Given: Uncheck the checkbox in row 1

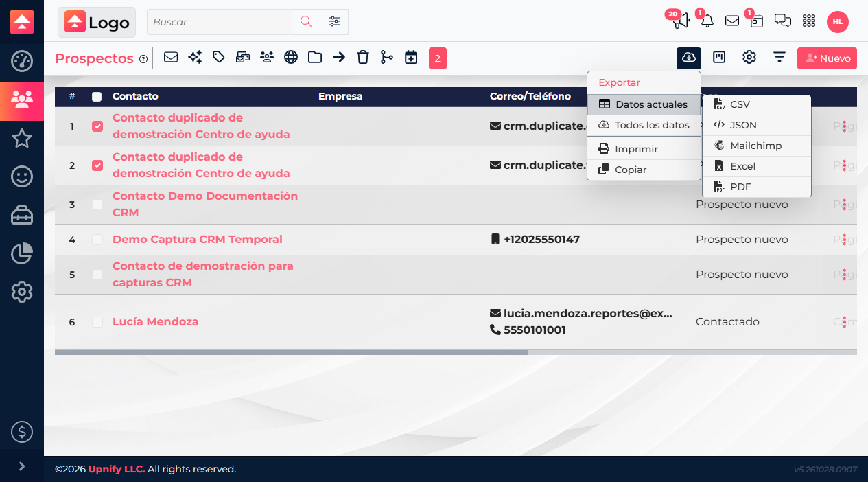Looking at the screenshot, I should [x=97, y=126].
